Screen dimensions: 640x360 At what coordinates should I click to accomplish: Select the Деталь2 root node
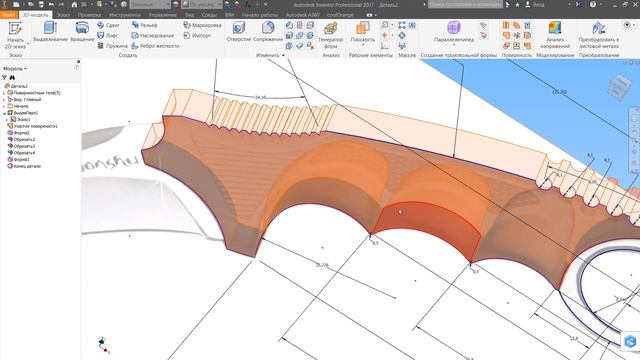16,86
